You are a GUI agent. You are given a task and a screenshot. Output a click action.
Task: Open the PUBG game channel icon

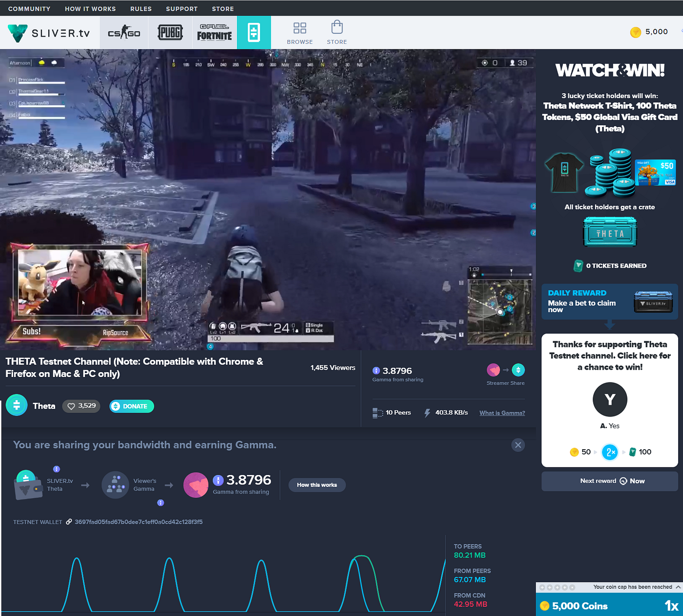[170, 33]
